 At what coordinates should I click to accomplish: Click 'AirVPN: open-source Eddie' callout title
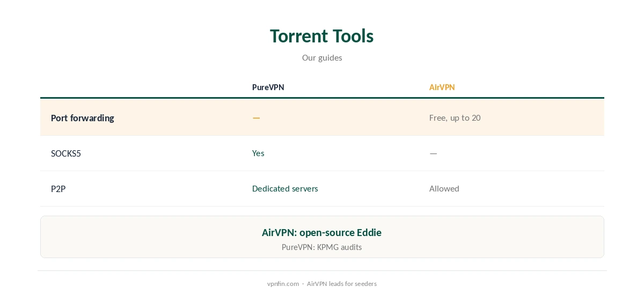[x=322, y=232]
